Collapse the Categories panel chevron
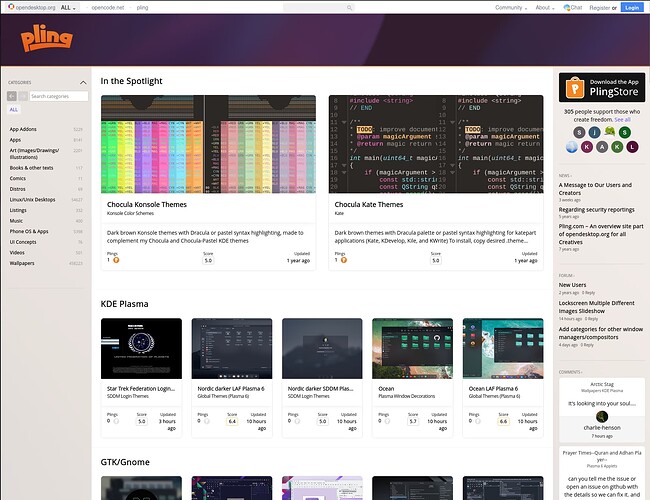This screenshot has height=500, width=650. [x=83, y=83]
